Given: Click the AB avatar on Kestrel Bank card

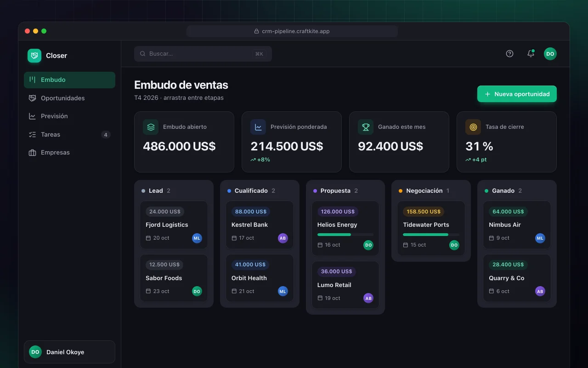Looking at the screenshot, I should (x=283, y=238).
